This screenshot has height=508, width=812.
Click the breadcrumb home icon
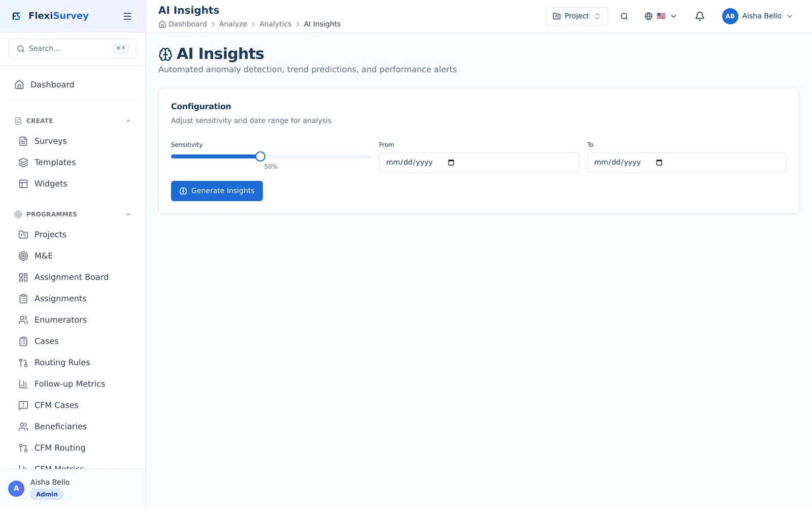pos(162,24)
